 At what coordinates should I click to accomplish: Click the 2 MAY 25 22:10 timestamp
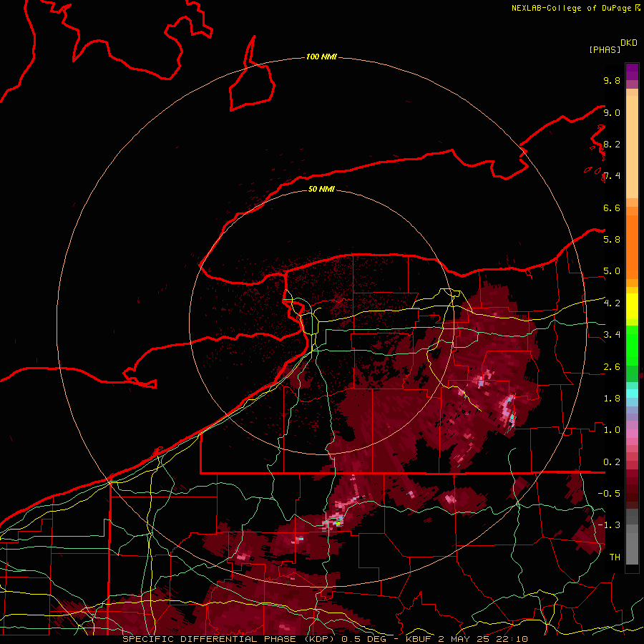pyautogui.click(x=483, y=639)
